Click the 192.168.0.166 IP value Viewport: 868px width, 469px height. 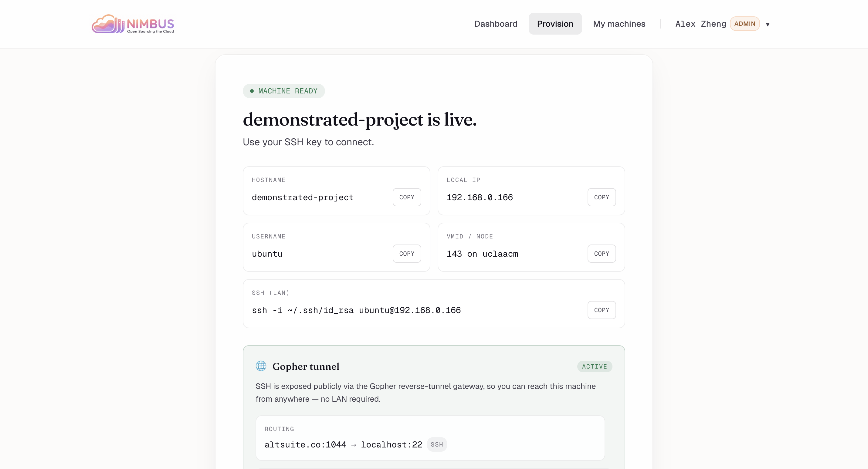point(479,197)
